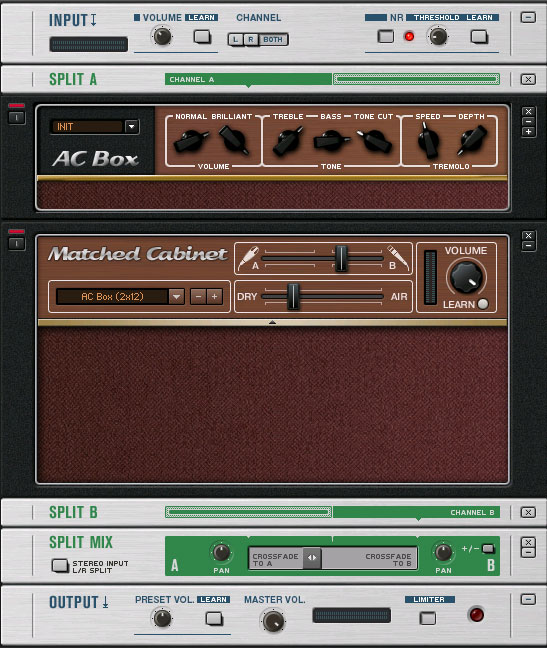The height and width of the screenshot is (648, 547).
Task: Click the Bass knob on AC Box
Action: (x=331, y=141)
